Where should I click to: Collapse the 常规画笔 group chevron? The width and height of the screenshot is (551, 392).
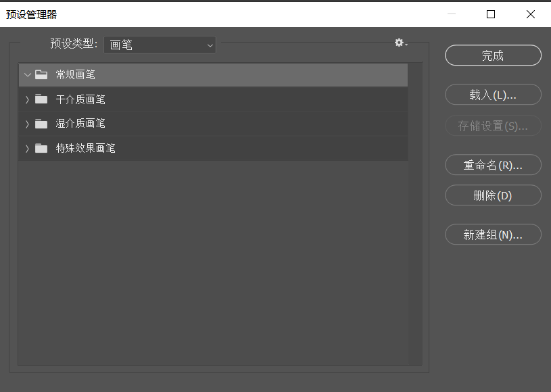(x=28, y=75)
